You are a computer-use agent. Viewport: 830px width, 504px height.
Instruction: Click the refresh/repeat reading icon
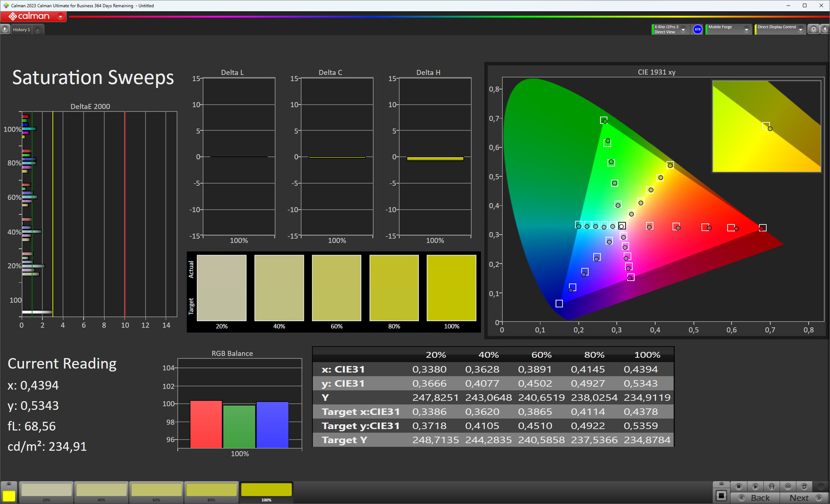coord(804,486)
